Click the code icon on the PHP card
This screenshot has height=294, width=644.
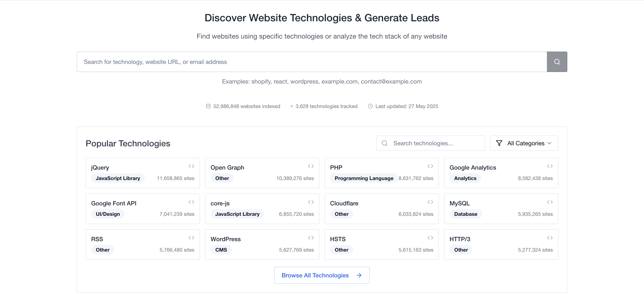430,166
